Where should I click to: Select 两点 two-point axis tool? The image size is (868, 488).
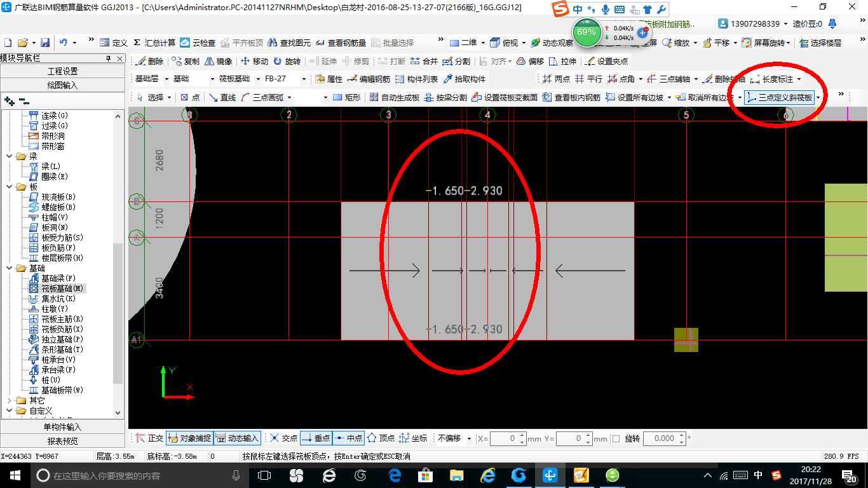[x=556, y=79]
